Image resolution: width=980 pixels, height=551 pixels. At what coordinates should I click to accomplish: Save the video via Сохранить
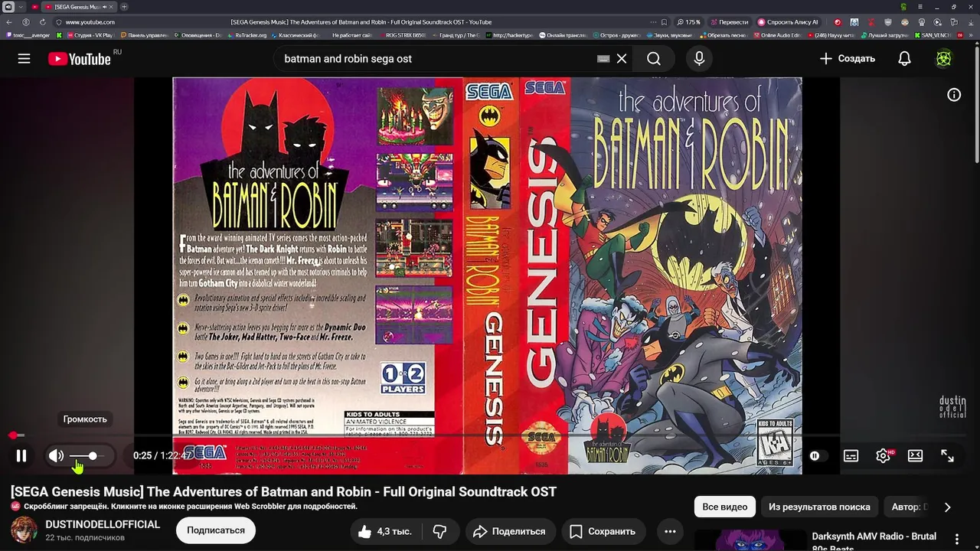(x=603, y=531)
